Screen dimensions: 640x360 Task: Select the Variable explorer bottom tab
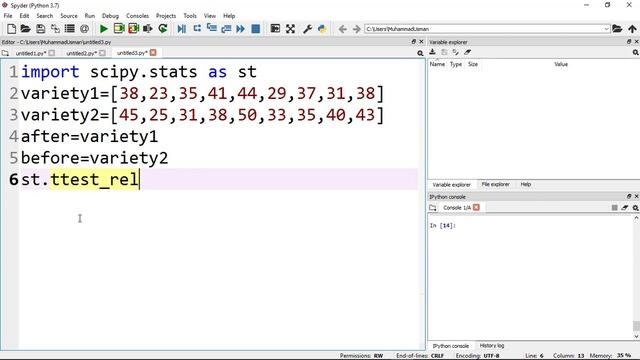451,185
